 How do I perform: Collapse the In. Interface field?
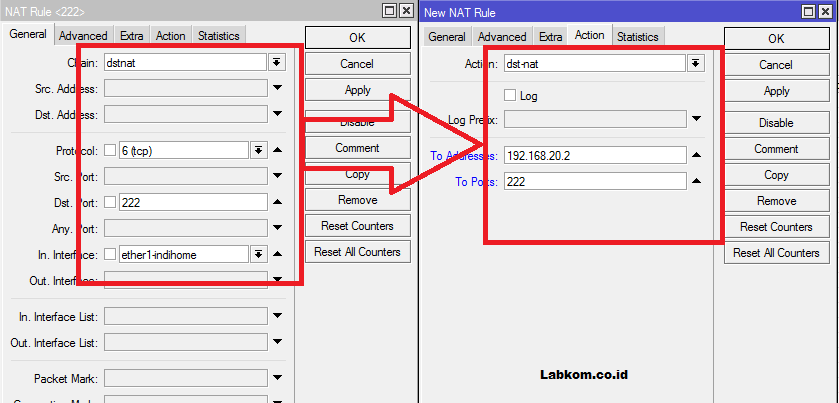[x=277, y=254]
